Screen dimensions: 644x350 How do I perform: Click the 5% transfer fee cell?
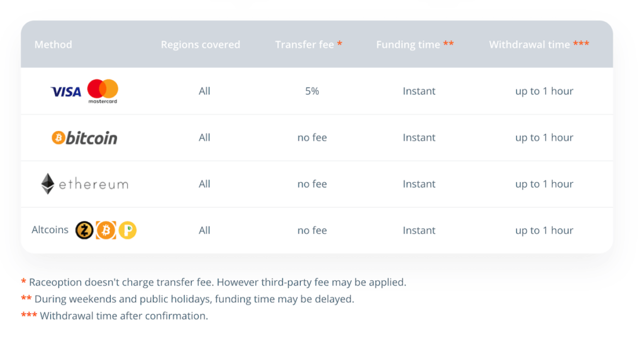[x=312, y=91]
